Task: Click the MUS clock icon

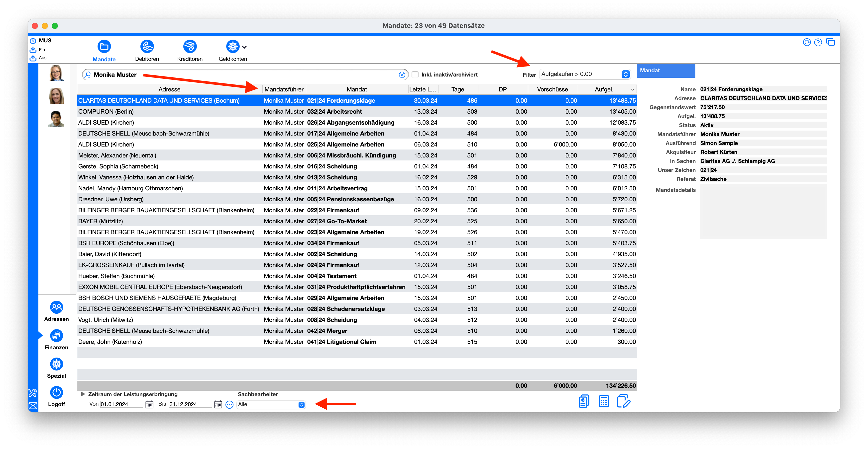Action: (33, 41)
